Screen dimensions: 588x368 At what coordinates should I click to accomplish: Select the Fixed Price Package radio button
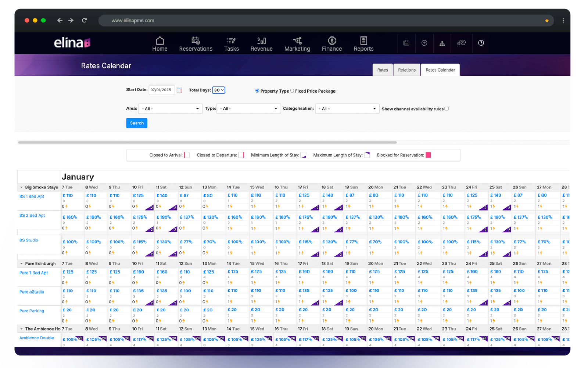coord(292,91)
